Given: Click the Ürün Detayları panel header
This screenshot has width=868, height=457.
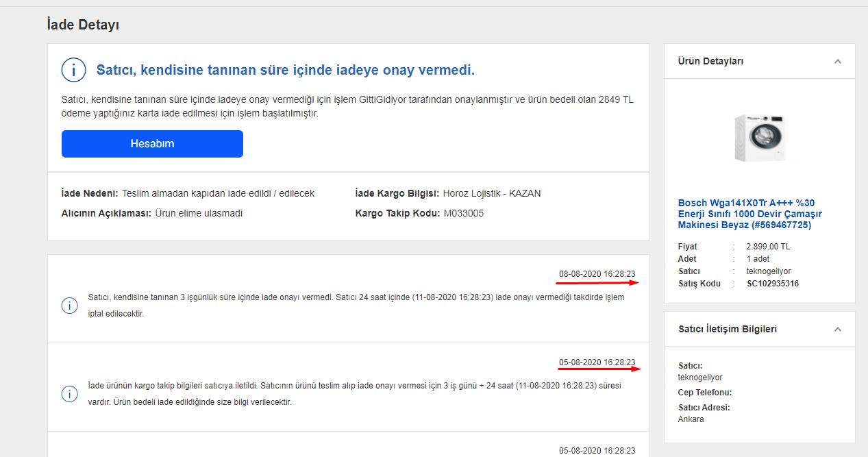Looking at the screenshot, I should tap(710, 62).
